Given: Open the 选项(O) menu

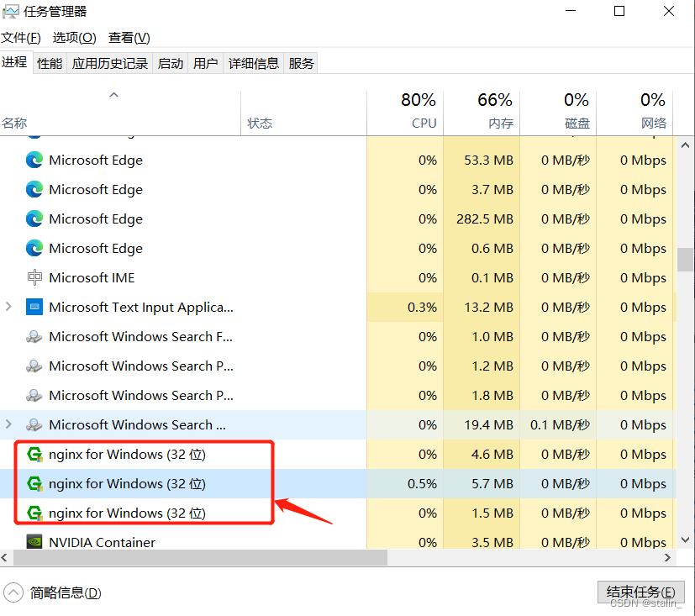Looking at the screenshot, I should [75, 38].
